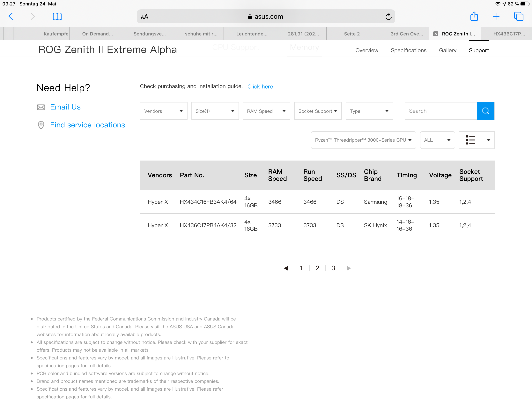Show all tabs overview icon
This screenshot has width=532, height=399.
(518, 16)
